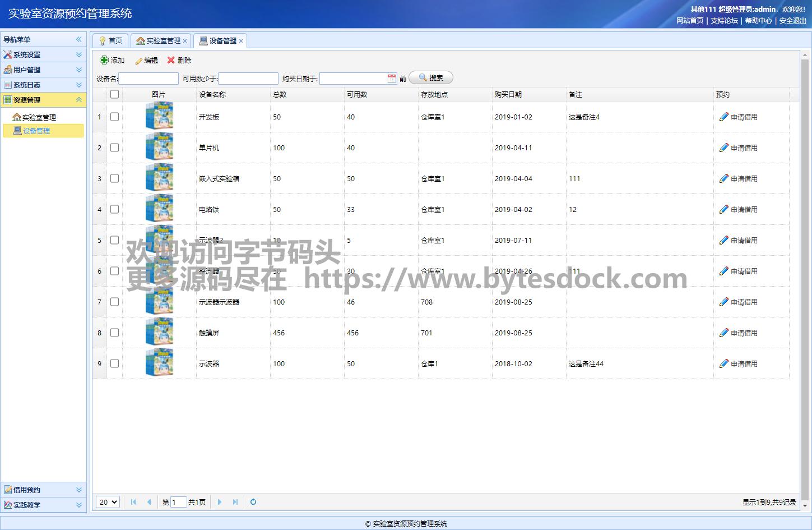The image size is (812, 530).
Task: Click borrow request pencil for 开发板 row
Action: pos(724,117)
